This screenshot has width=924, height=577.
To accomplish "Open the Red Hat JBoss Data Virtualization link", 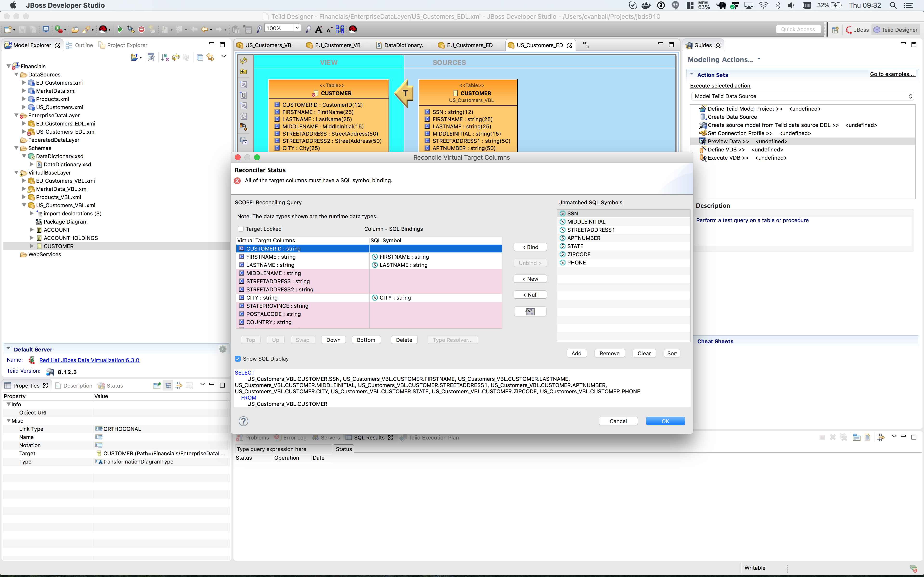I will (x=89, y=360).
